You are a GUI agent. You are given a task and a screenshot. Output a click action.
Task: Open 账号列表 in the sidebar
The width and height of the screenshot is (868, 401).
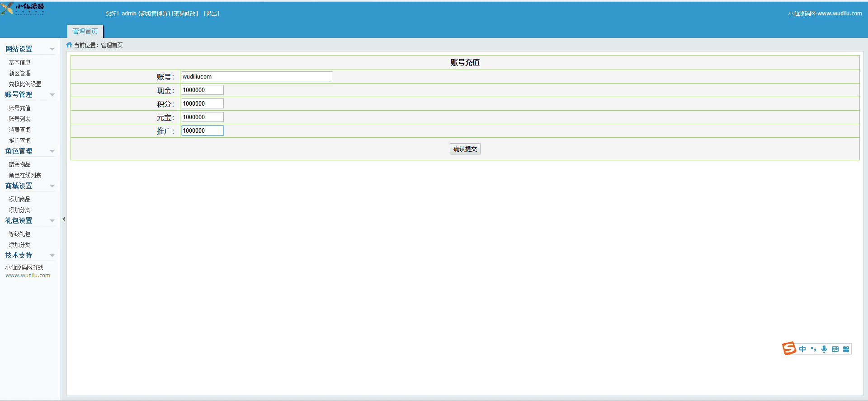point(19,119)
